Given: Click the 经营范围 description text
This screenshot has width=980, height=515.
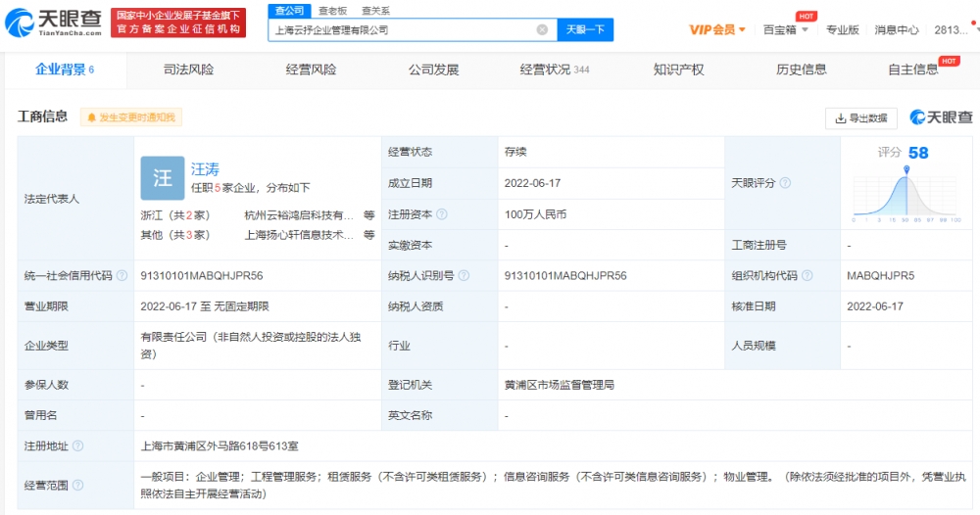Looking at the screenshot, I should tap(553, 485).
